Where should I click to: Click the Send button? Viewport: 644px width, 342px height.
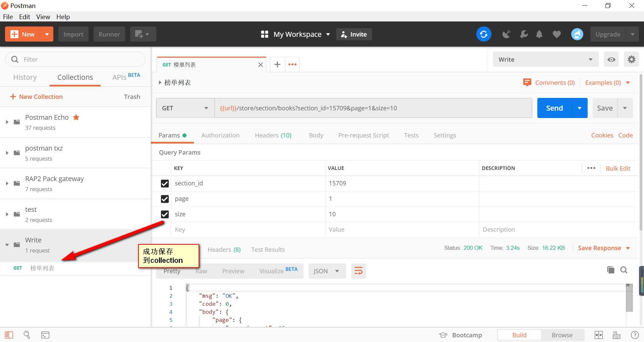point(554,108)
